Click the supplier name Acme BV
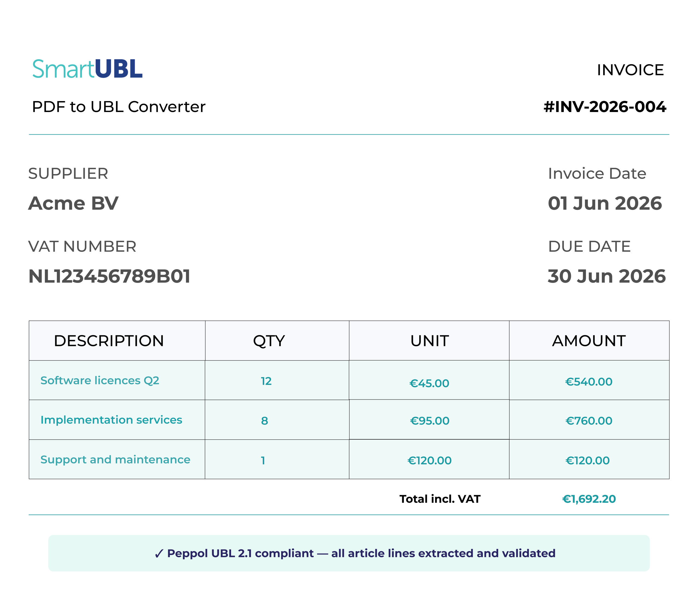This screenshot has width=700, height=605. pyautogui.click(x=73, y=203)
